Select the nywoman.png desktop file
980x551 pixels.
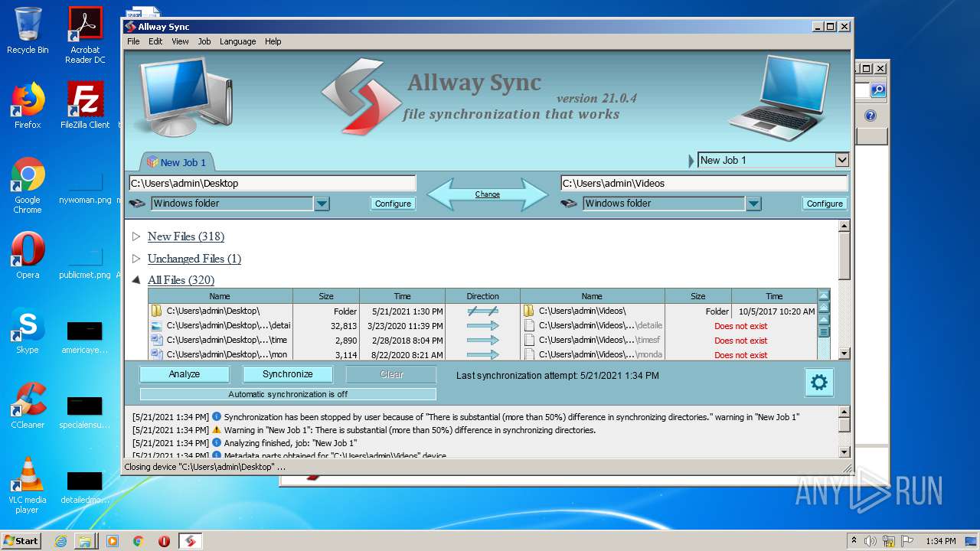85,187
